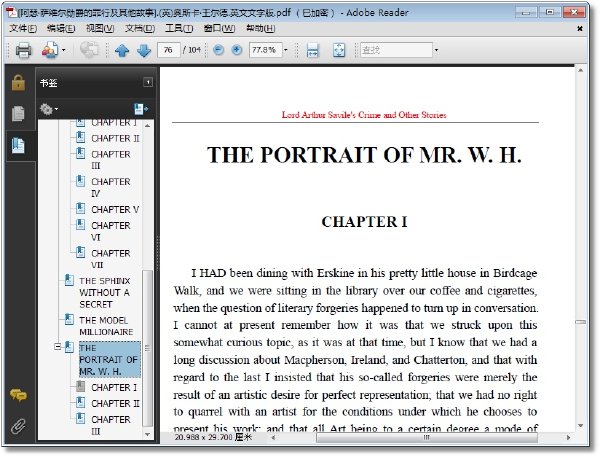Click the Adobe PDF icon in the title bar

[x=12, y=12]
